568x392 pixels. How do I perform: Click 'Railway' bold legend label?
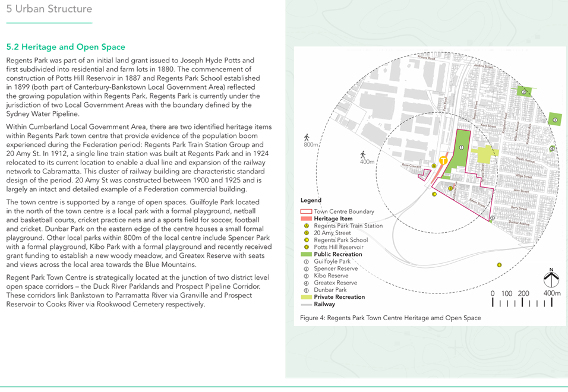click(x=324, y=305)
